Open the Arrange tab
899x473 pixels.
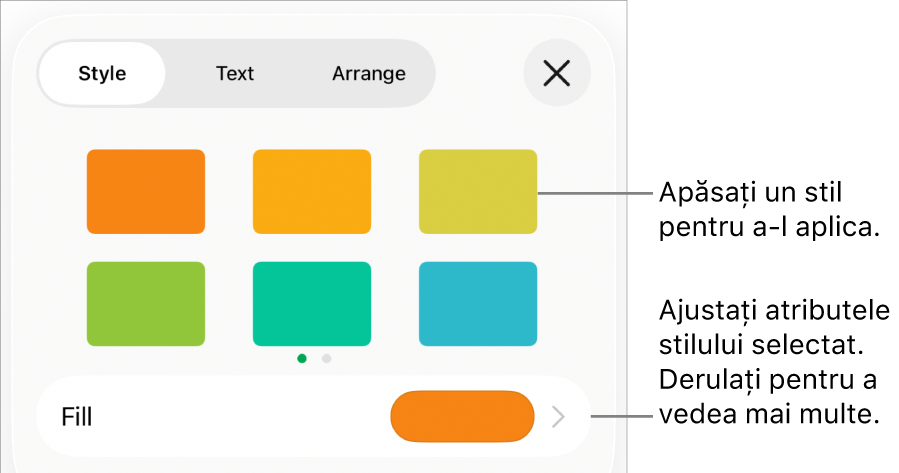click(369, 73)
